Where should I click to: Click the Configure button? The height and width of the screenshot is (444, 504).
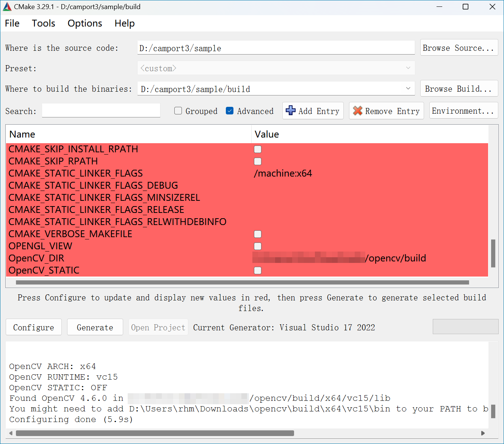[x=34, y=327]
